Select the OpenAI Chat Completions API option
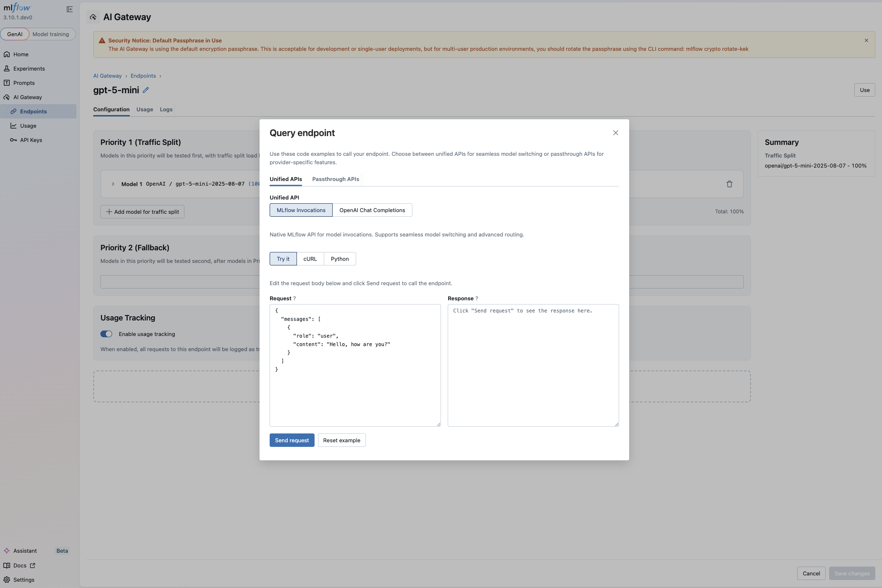Screen dimensions: 882x588 [x=372, y=210]
